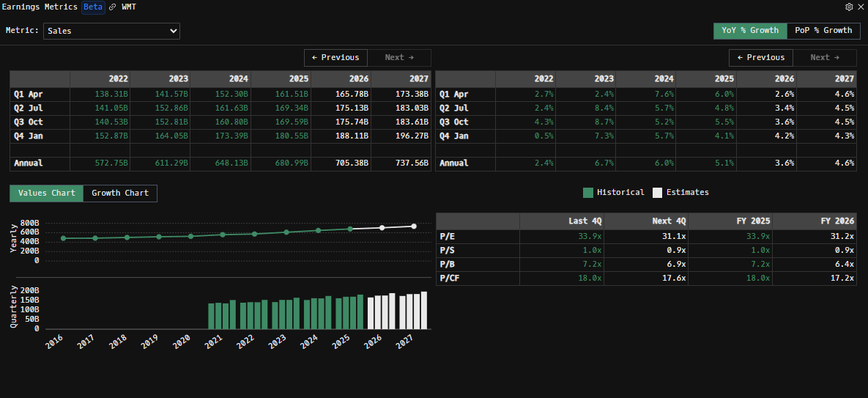868x398 pixels.
Task: Click Next above the growth table
Action: tap(824, 58)
